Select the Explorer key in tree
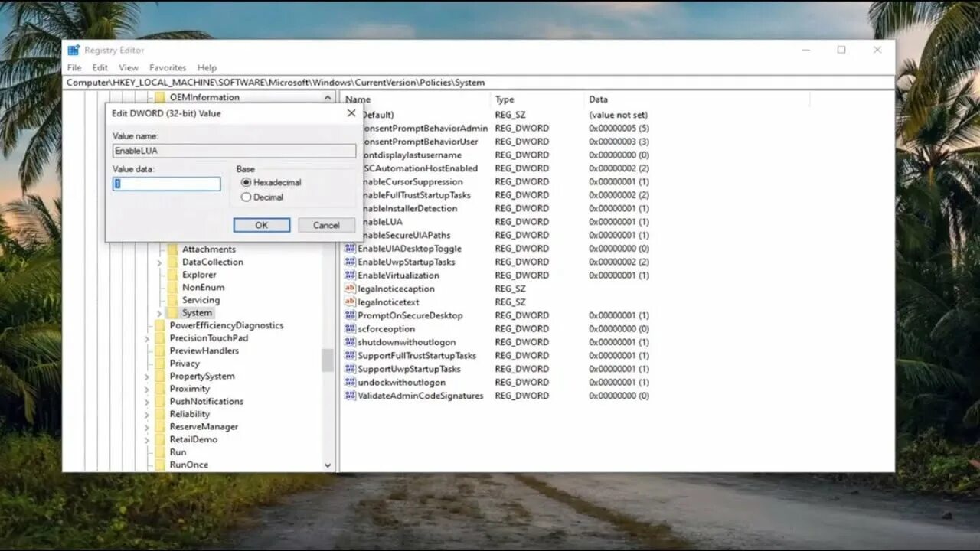Screen dimensions: 980x551 click(199, 275)
